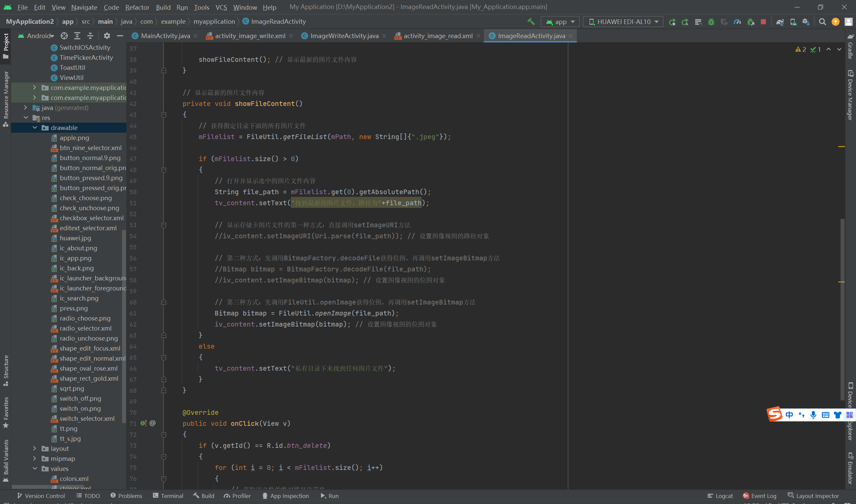Open the Logcat tool window button

coord(720,496)
